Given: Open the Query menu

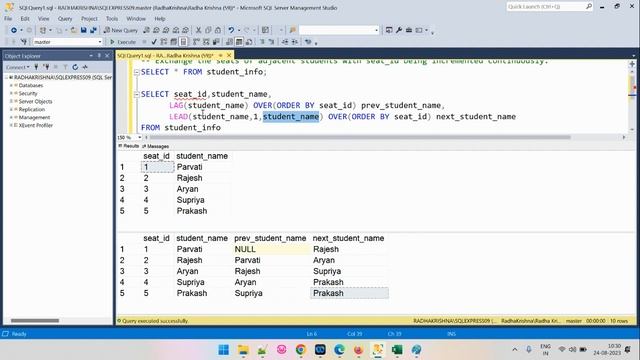Looking at the screenshot, I should click(x=65, y=19).
